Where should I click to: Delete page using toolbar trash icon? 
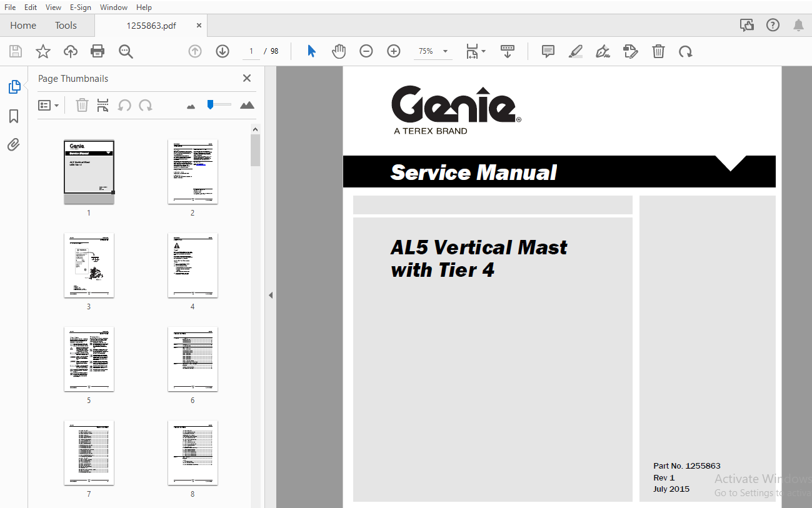pos(658,51)
